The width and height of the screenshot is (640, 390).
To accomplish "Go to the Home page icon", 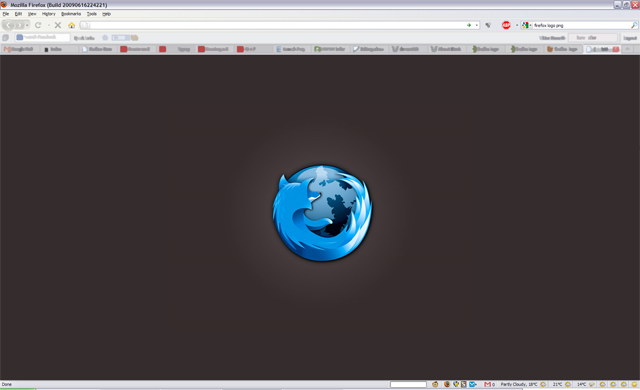I will tap(71, 25).
